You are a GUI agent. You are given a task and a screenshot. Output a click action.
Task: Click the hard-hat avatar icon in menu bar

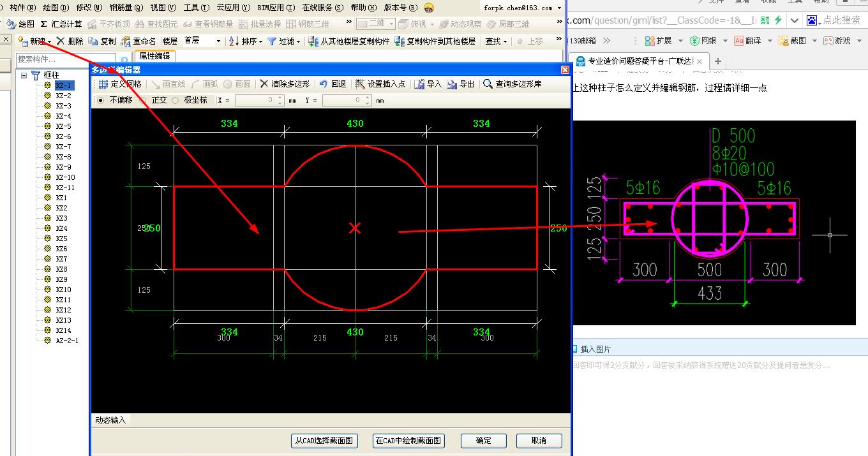[x=429, y=8]
